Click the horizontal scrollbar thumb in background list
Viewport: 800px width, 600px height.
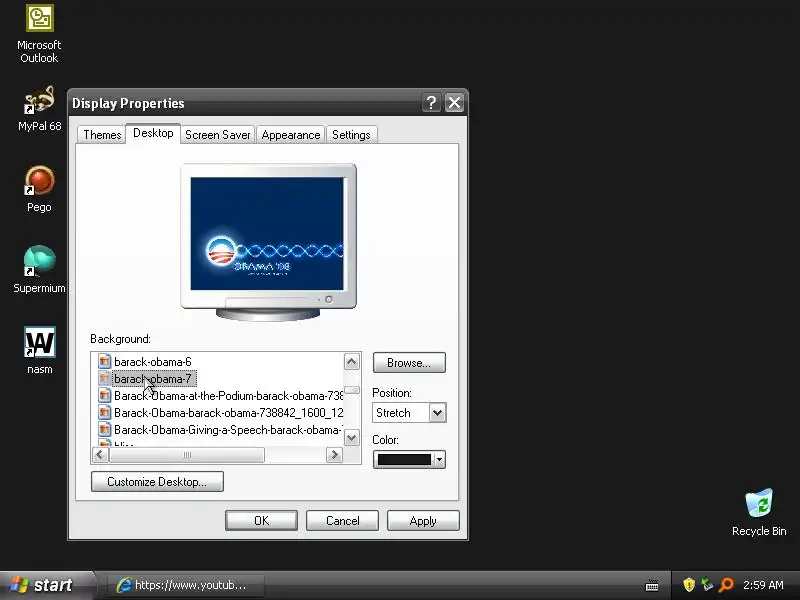(x=187, y=455)
